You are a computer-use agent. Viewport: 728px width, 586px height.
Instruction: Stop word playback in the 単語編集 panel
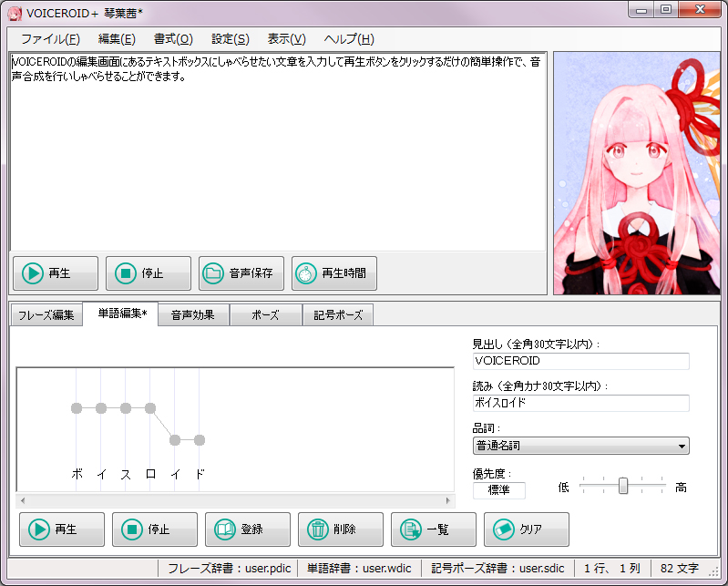pyautogui.click(x=155, y=529)
